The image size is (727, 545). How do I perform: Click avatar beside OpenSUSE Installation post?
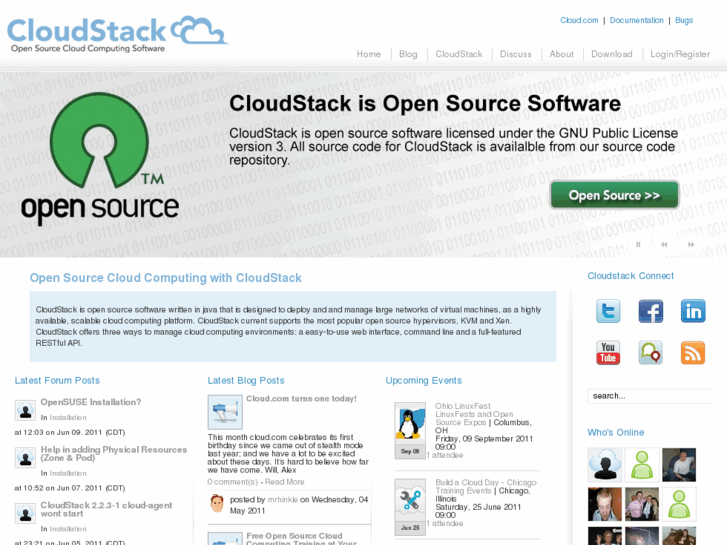pyautogui.click(x=25, y=410)
